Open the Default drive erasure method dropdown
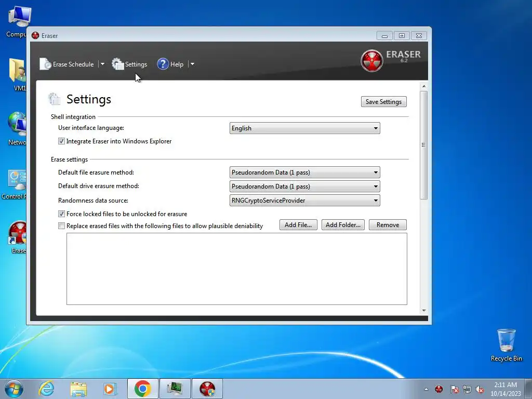Image resolution: width=532 pixels, height=399 pixels. coord(304,187)
